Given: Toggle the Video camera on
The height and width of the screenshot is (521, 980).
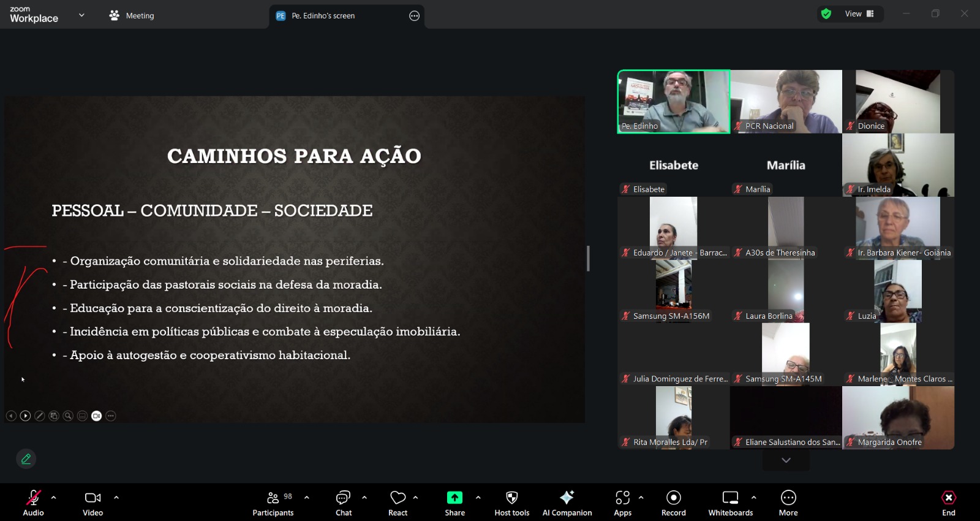Looking at the screenshot, I should [x=92, y=503].
